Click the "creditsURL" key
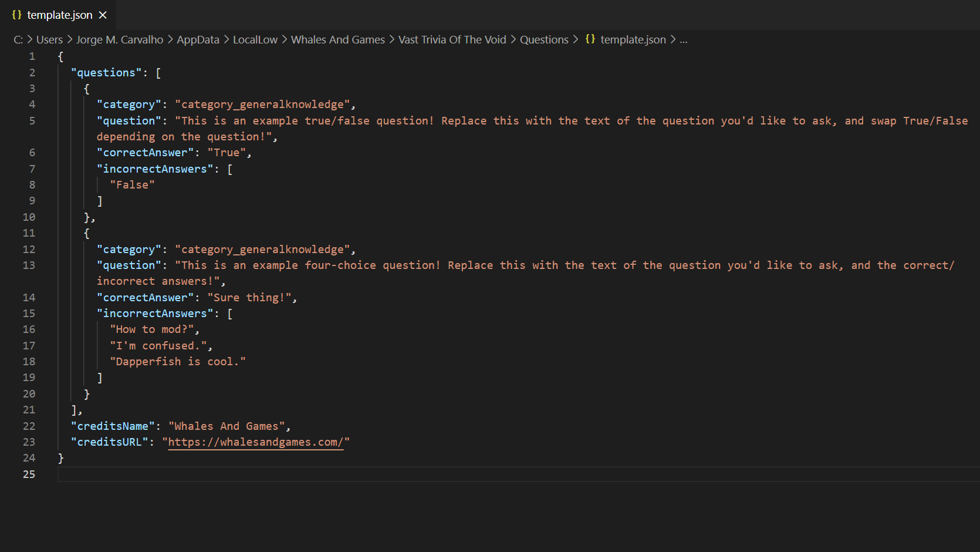Image resolution: width=980 pixels, height=552 pixels. [x=110, y=442]
